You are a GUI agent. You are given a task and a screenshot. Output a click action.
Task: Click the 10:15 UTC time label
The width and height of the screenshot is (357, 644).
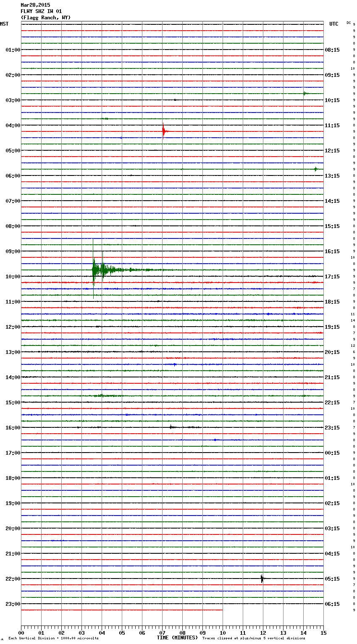coord(332,100)
